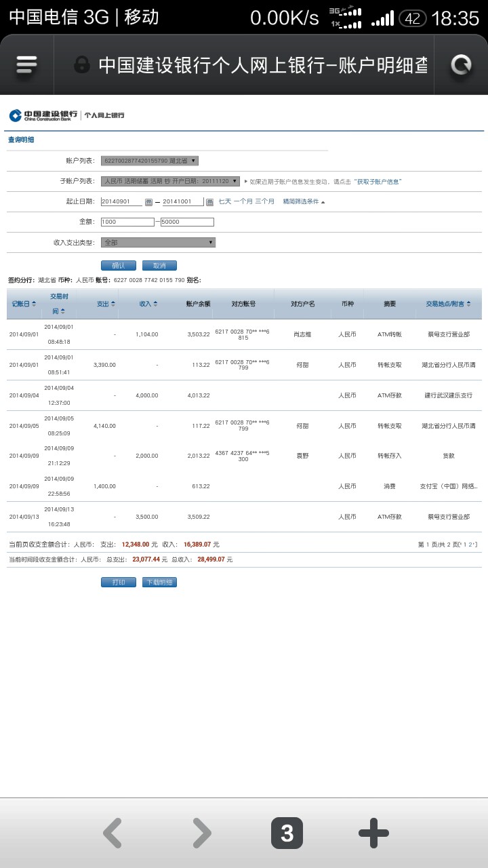Image resolution: width=488 pixels, height=868 pixels.
Task: Select counterparty name 肖志维
Action: 302,334
